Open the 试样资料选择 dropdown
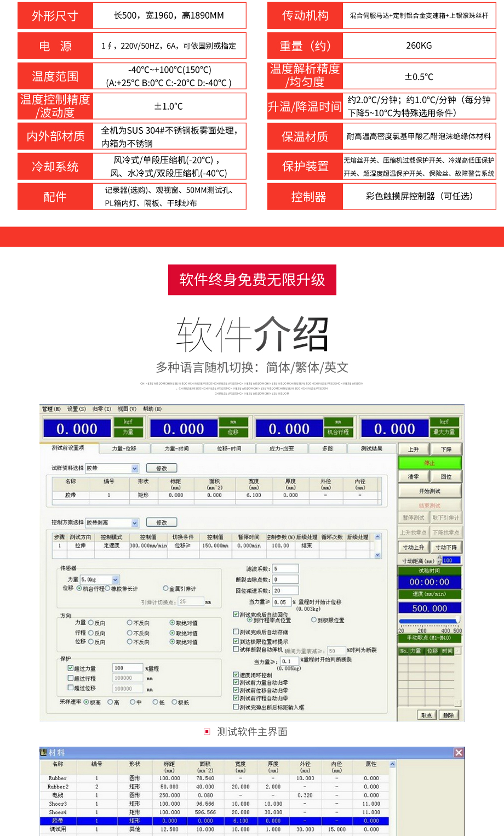This screenshot has width=504, height=836. coord(135,468)
